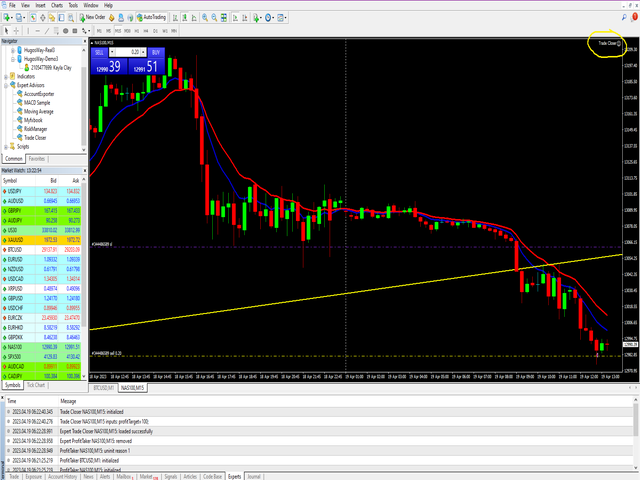This screenshot has width=640, height=480.
Task: Open the chart periods dropdown
Action: tap(270, 18)
